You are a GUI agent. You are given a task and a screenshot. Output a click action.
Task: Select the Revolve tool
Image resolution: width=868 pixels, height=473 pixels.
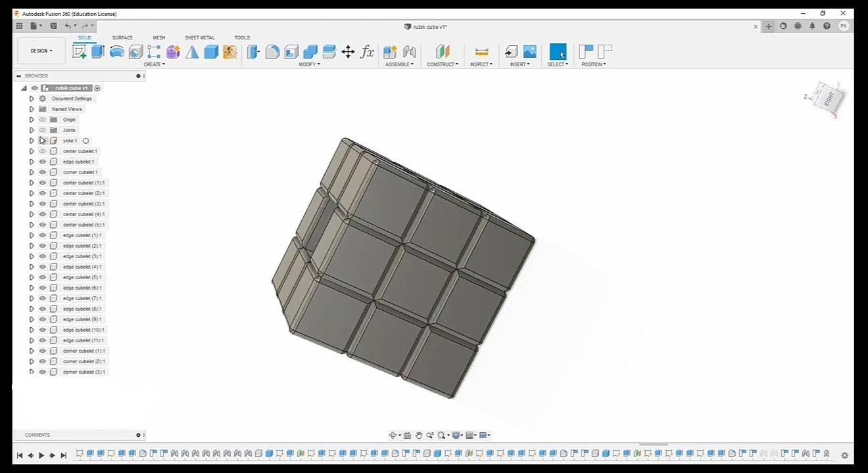coord(117,51)
